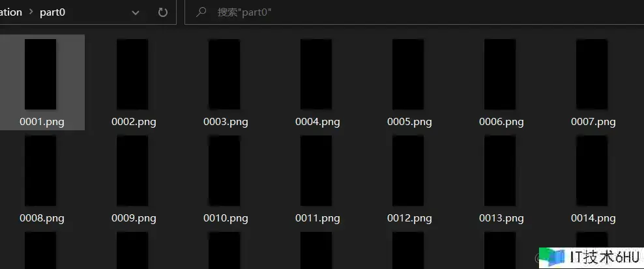
Task: Select the 0014.png thumbnail
Action: (592, 171)
